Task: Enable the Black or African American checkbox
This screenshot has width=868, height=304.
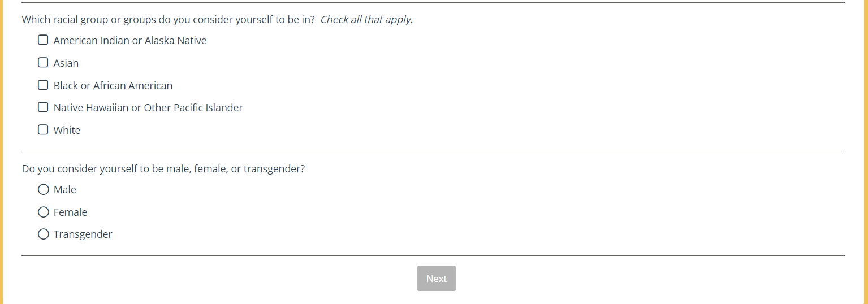Action: [x=43, y=85]
